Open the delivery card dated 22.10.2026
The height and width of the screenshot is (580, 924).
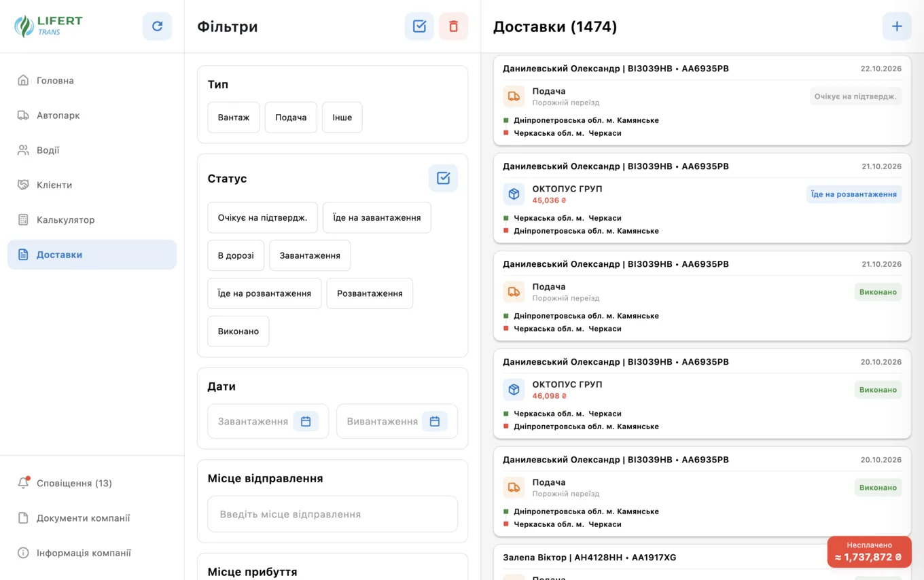point(702,101)
